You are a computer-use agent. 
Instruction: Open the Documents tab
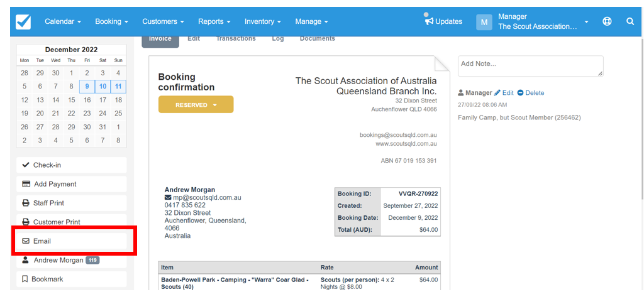point(317,38)
